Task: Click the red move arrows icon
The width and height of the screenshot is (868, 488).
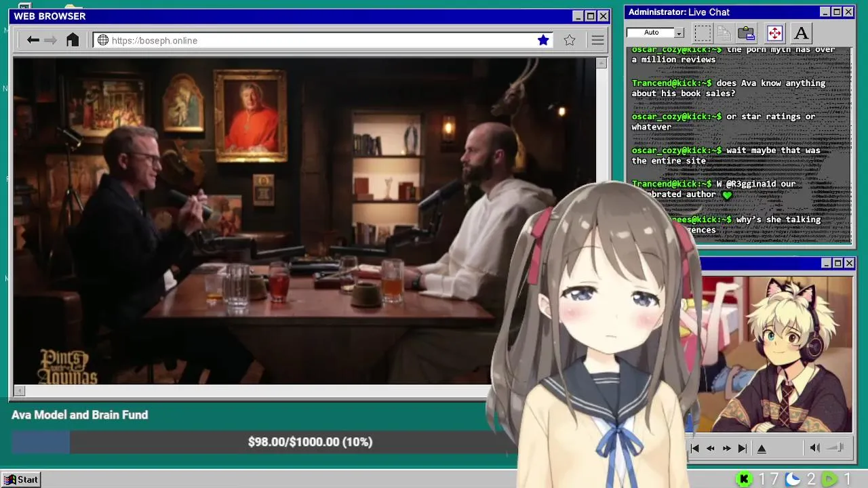Action: click(774, 33)
